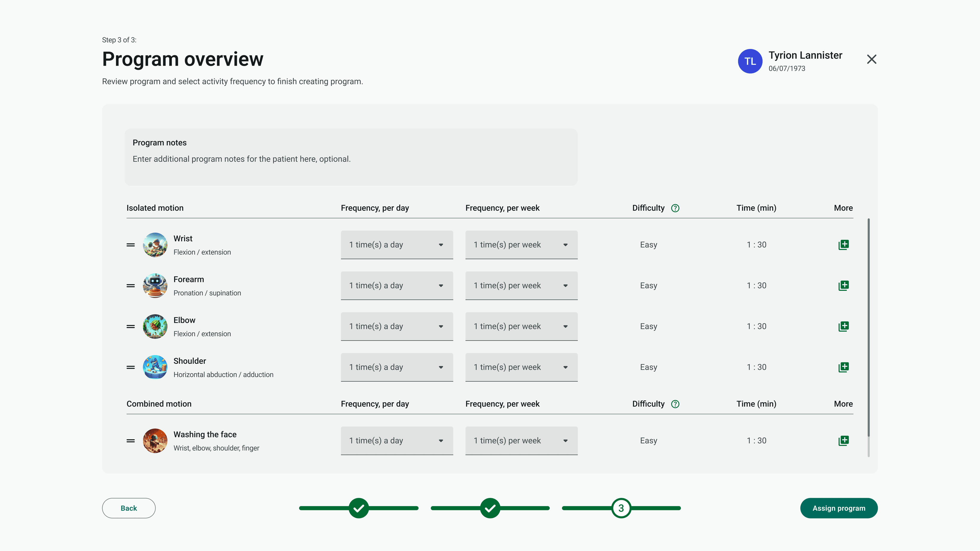Click Difficulty help icon in Isolated motion header
The width and height of the screenshot is (980, 551).
[675, 208]
